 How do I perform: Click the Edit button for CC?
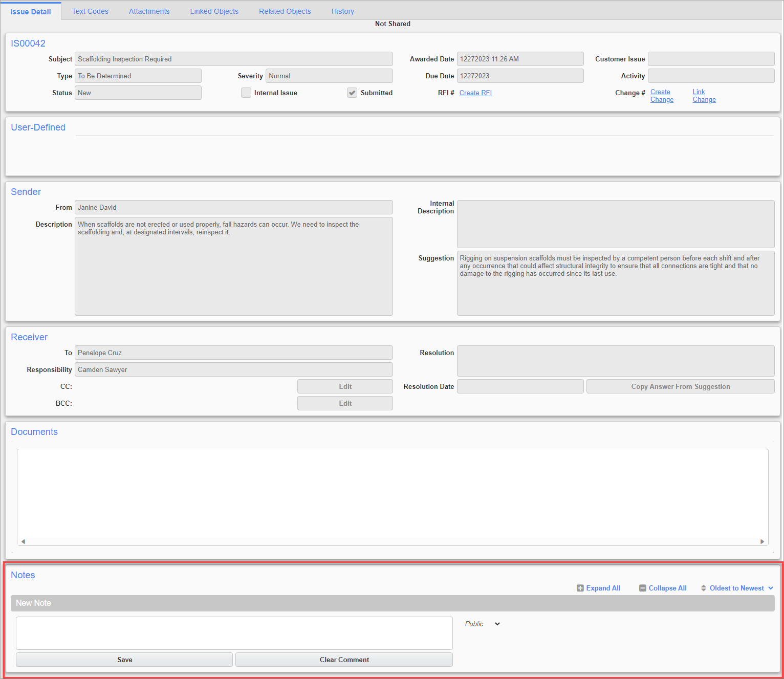(x=345, y=386)
